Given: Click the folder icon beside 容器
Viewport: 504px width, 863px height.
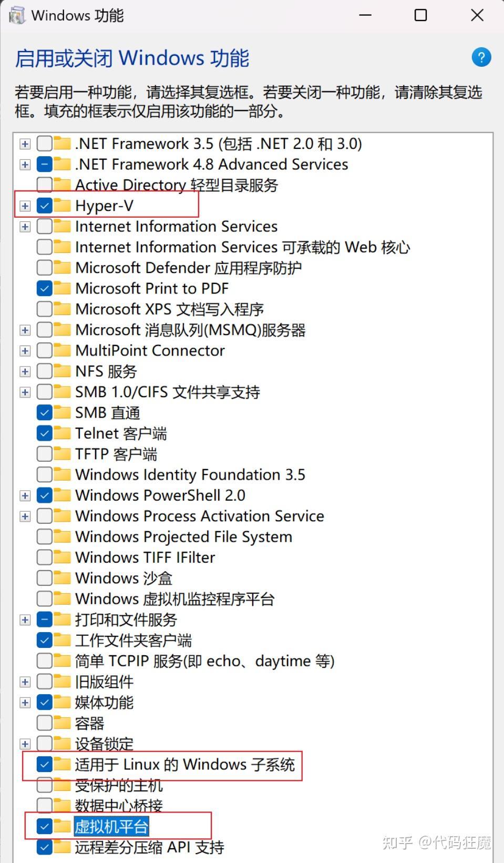Looking at the screenshot, I should point(61,723).
